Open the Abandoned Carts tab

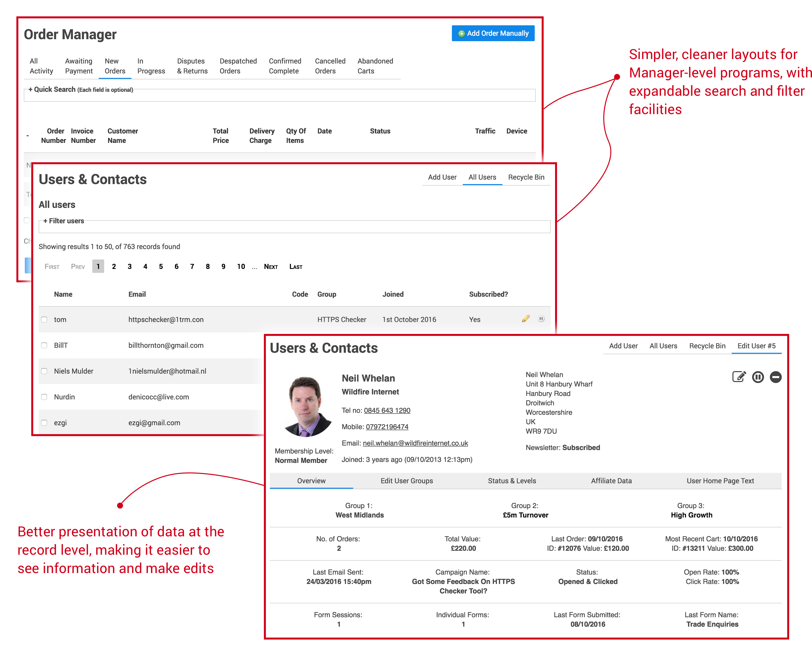click(375, 66)
